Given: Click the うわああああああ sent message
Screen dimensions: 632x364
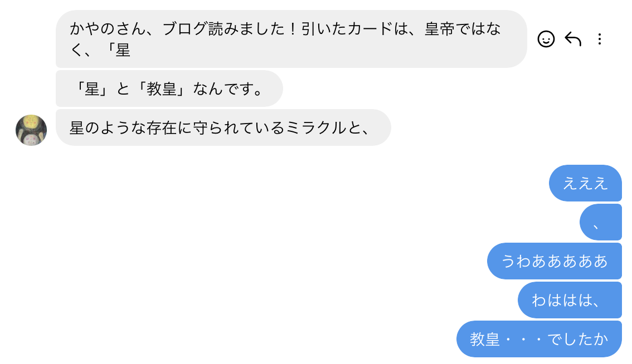Looking at the screenshot, I should (554, 261).
